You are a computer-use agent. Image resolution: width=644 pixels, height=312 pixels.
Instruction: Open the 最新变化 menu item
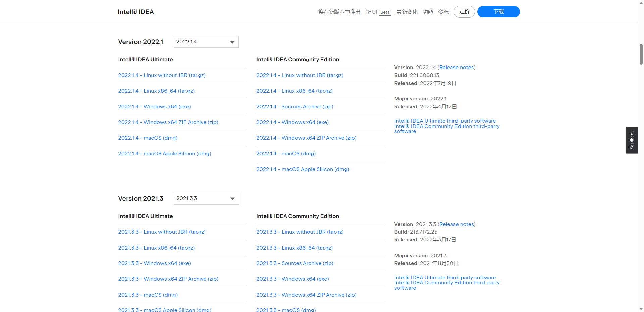click(407, 12)
